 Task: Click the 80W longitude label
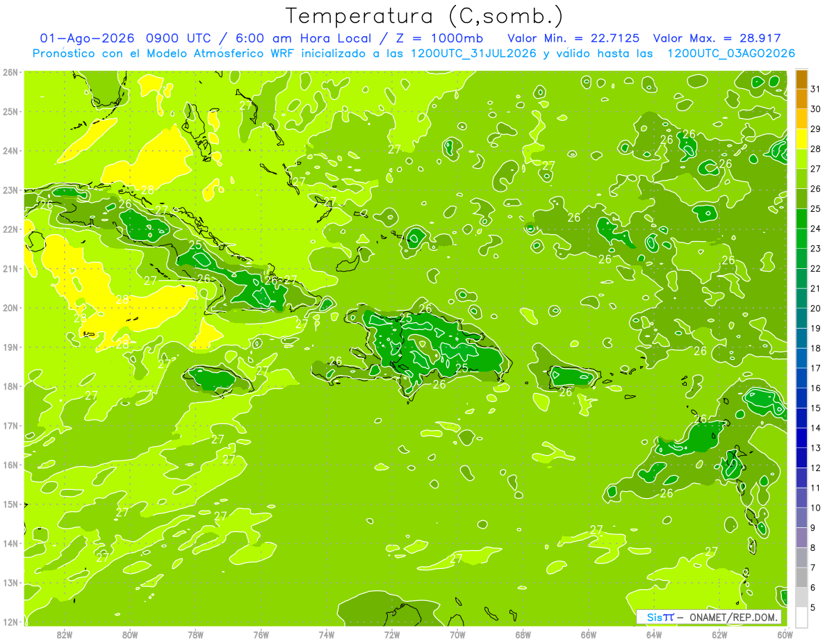point(130,634)
